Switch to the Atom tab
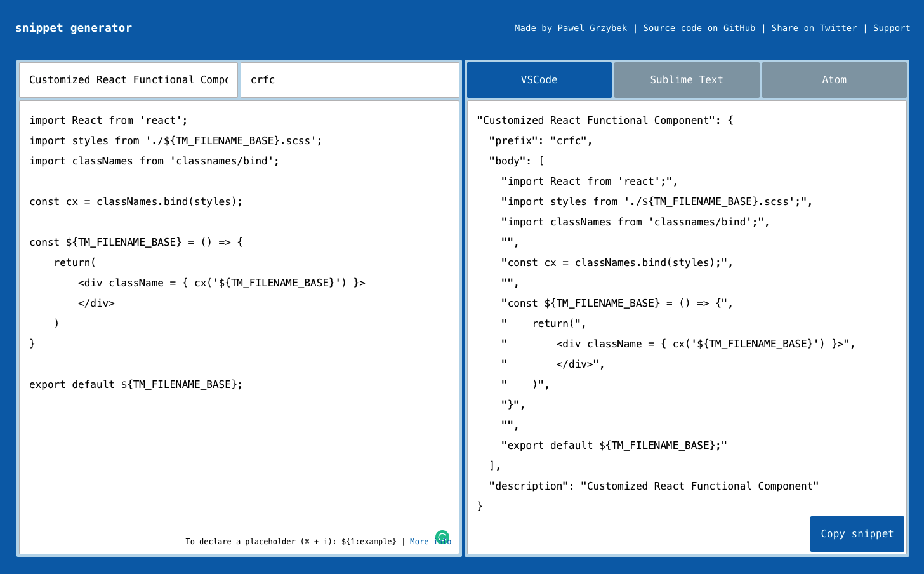The width and height of the screenshot is (924, 574). (x=835, y=80)
